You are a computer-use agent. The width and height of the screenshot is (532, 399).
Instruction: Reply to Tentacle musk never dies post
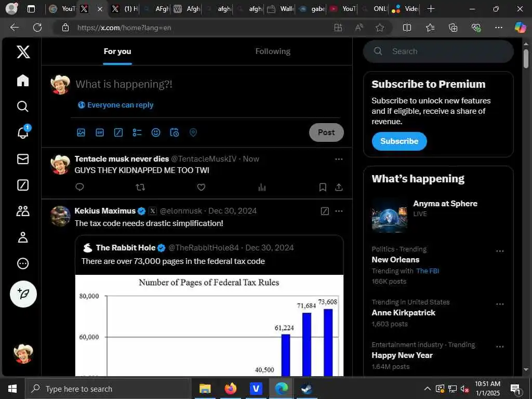pos(79,187)
